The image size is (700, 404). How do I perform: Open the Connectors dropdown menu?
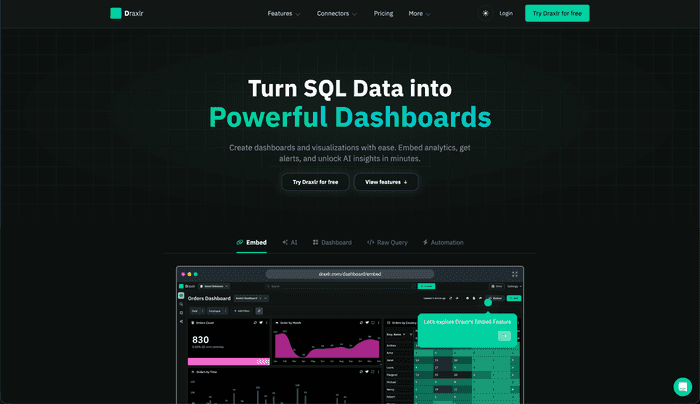[337, 13]
